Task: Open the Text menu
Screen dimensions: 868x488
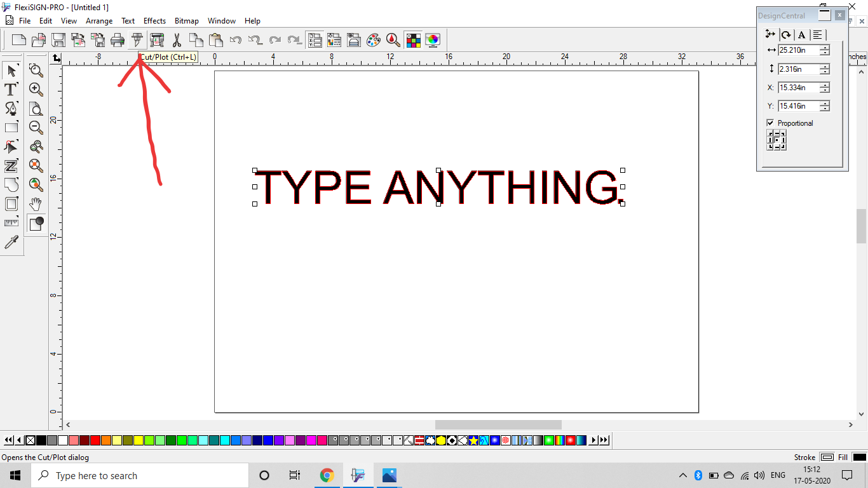Action: 128,21
